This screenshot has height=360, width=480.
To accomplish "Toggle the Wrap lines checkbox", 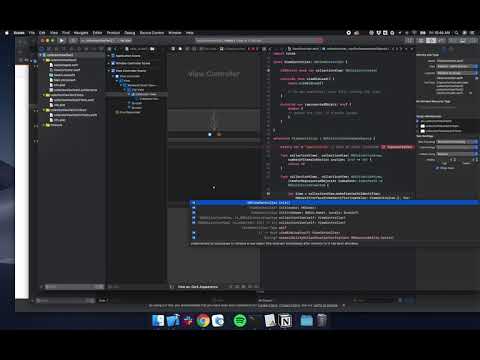I will point(438,168).
